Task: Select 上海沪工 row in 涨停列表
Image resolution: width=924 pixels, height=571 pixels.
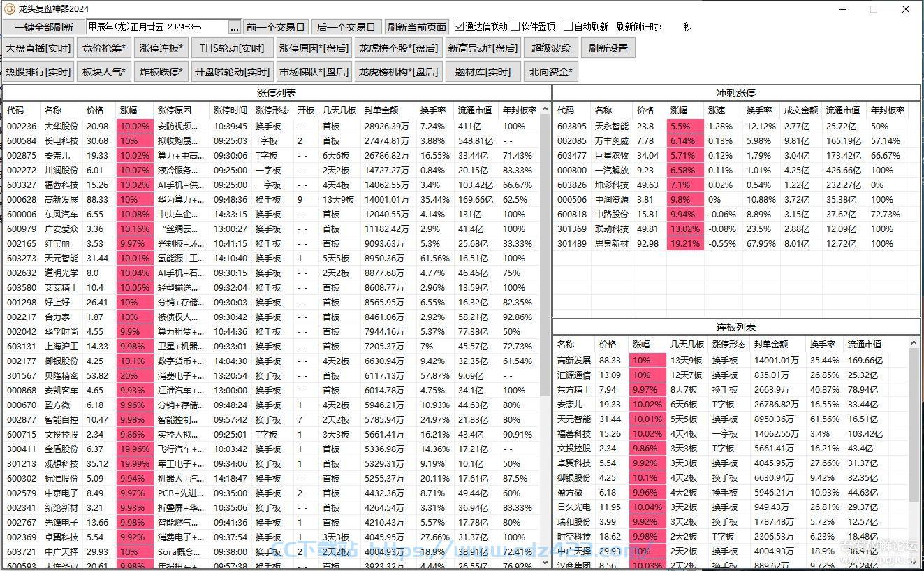Action: click(271, 347)
